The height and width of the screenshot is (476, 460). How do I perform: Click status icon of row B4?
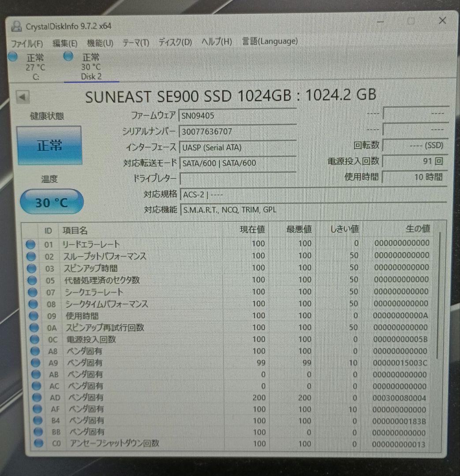coord(37,420)
